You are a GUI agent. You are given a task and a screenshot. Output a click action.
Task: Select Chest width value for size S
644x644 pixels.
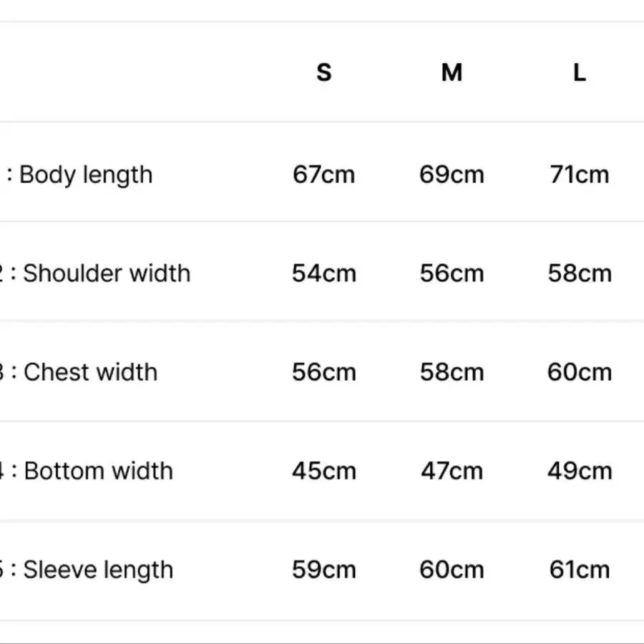click(323, 372)
